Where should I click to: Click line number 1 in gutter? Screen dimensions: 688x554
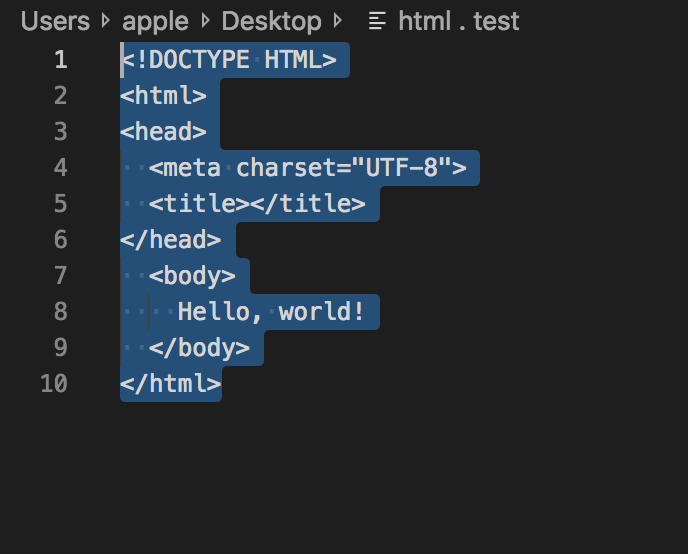point(61,60)
